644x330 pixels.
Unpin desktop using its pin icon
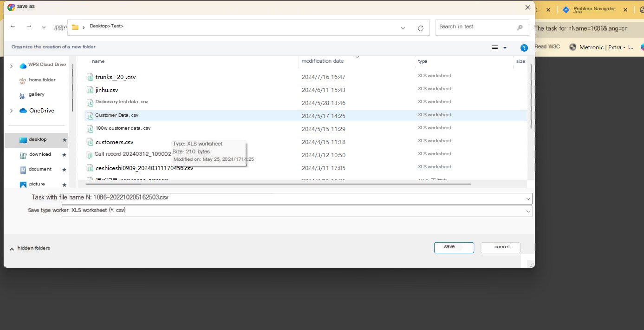[65, 140]
